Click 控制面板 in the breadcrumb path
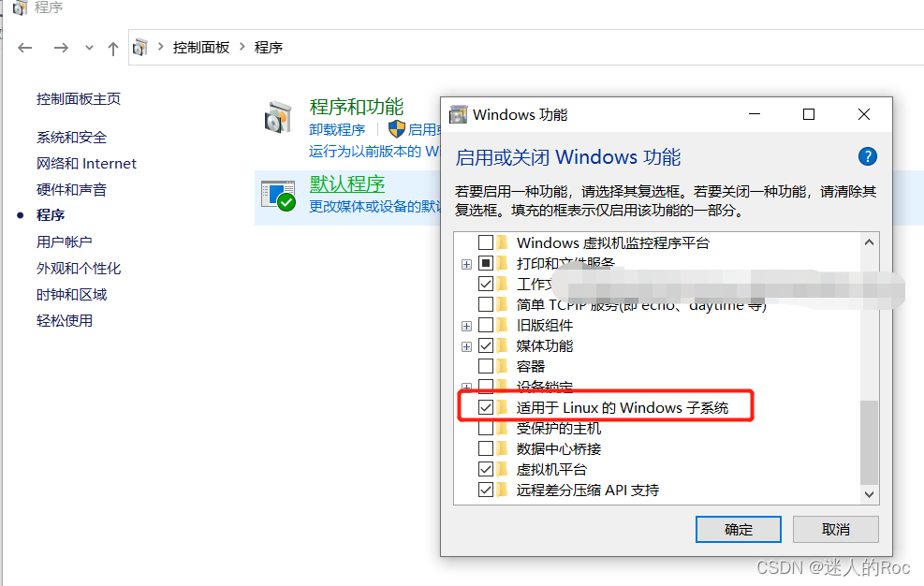Screen dimensions: 924x586 click(201, 47)
